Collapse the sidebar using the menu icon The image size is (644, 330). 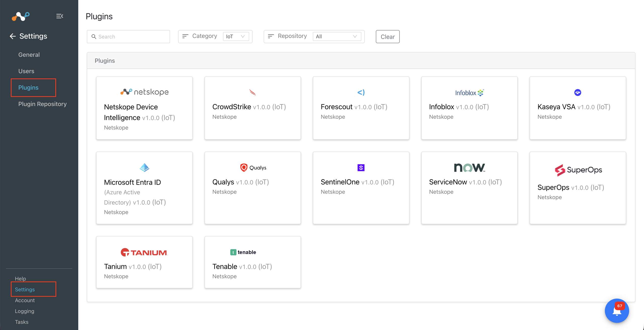click(60, 16)
